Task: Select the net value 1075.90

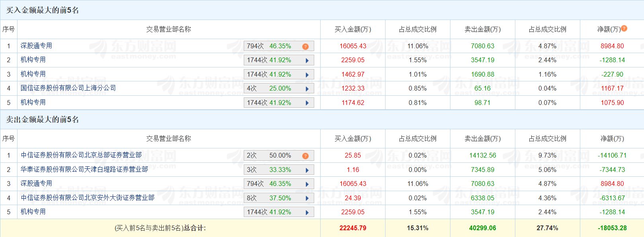Action: (613, 103)
